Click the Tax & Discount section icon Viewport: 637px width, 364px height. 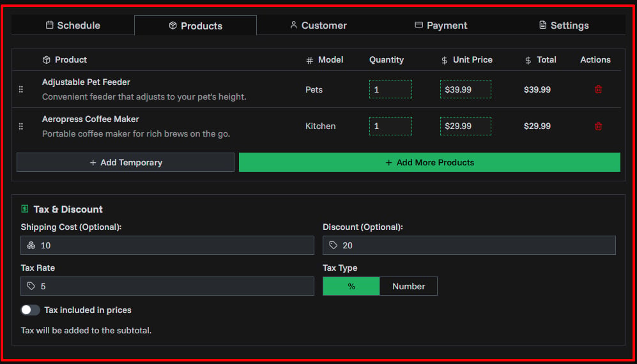25,209
